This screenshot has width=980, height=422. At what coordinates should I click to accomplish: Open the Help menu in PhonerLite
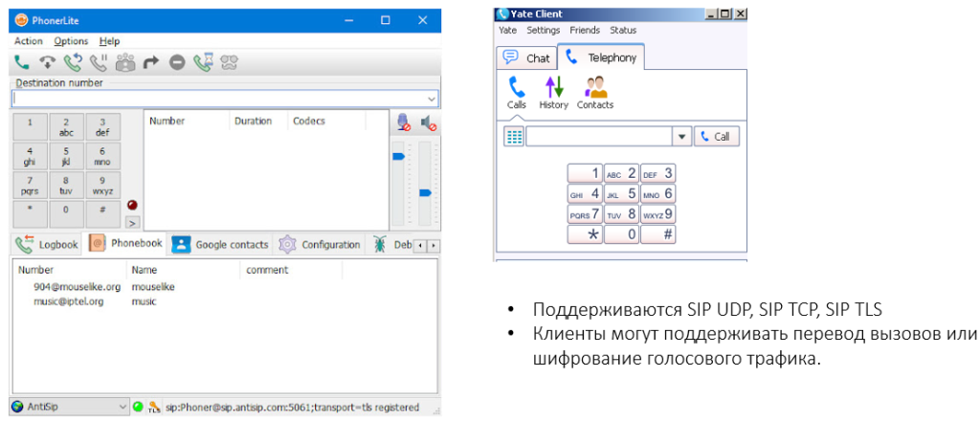(109, 41)
